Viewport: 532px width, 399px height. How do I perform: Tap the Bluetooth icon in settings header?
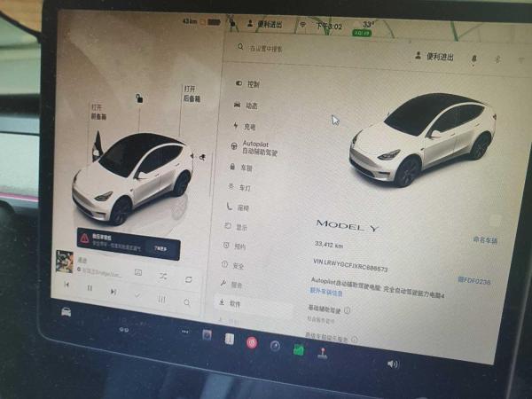point(497,59)
